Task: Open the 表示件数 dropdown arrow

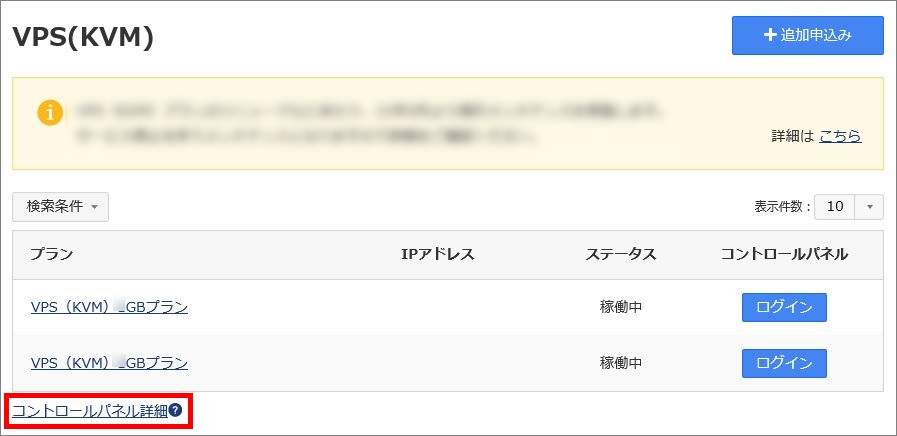Action: 870,207
